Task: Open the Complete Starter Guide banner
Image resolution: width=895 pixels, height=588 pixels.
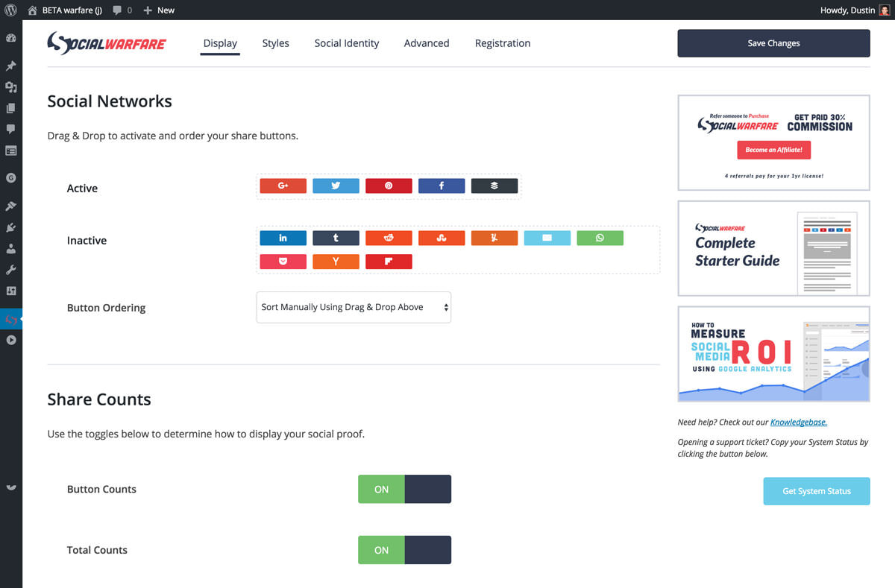Action: (773, 248)
